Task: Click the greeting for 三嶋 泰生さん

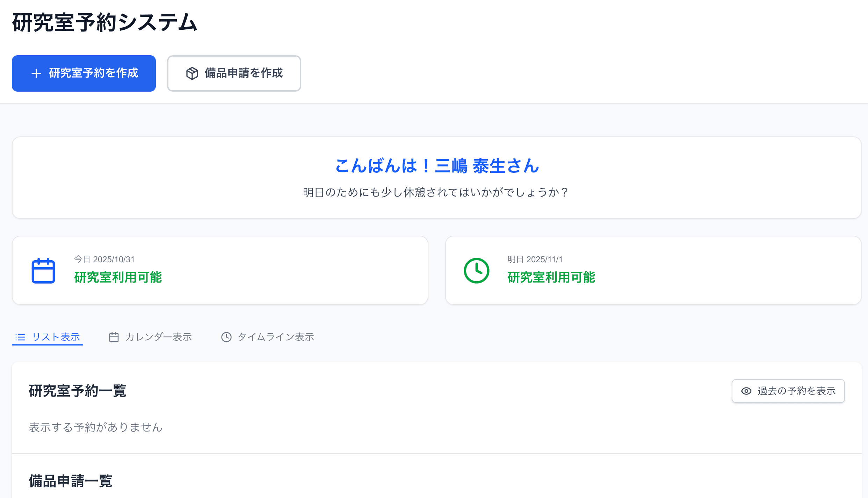Action: click(x=437, y=166)
